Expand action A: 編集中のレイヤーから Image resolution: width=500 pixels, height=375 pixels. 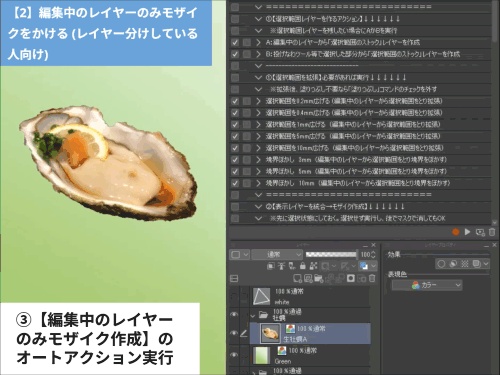(x=258, y=42)
